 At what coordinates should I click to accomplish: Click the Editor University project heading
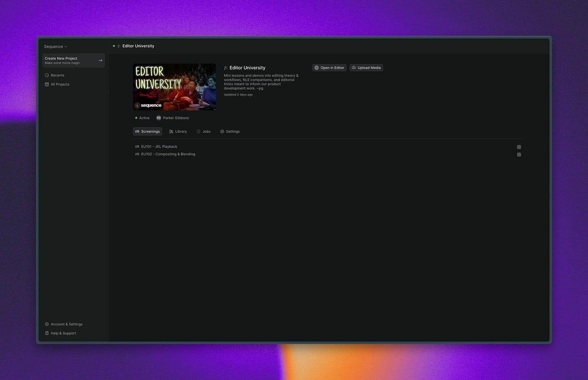[x=247, y=68]
